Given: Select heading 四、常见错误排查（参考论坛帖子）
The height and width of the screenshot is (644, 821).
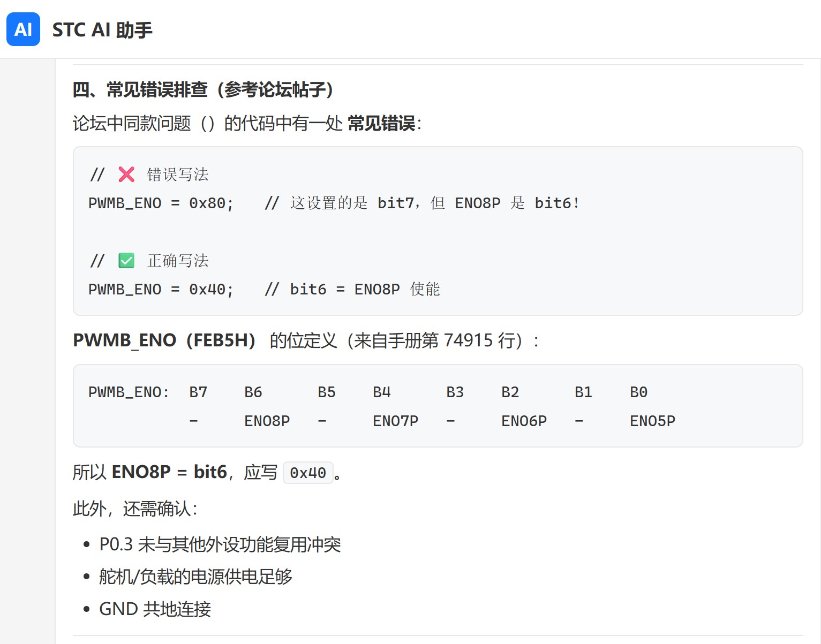Looking at the screenshot, I should (x=203, y=89).
